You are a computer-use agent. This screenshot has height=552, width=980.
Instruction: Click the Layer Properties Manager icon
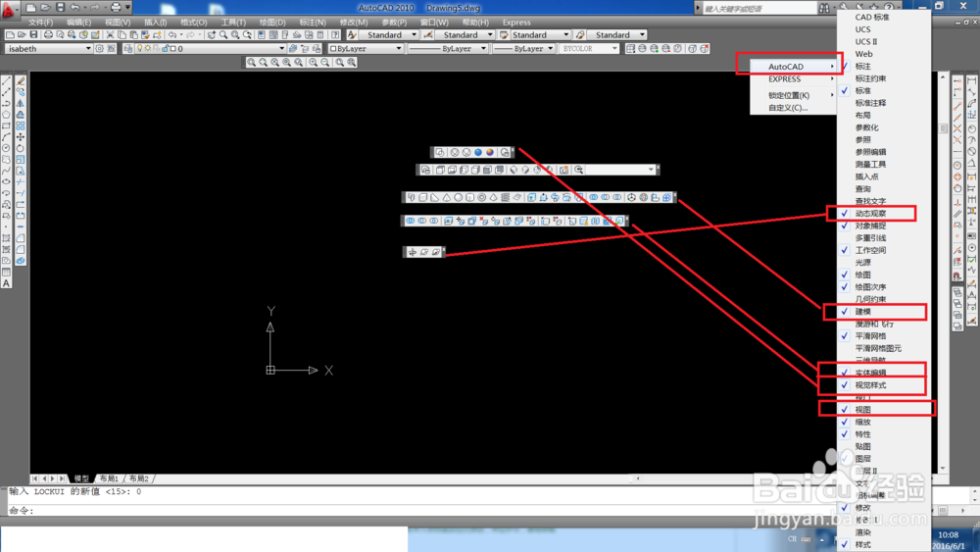coord(128,49)
